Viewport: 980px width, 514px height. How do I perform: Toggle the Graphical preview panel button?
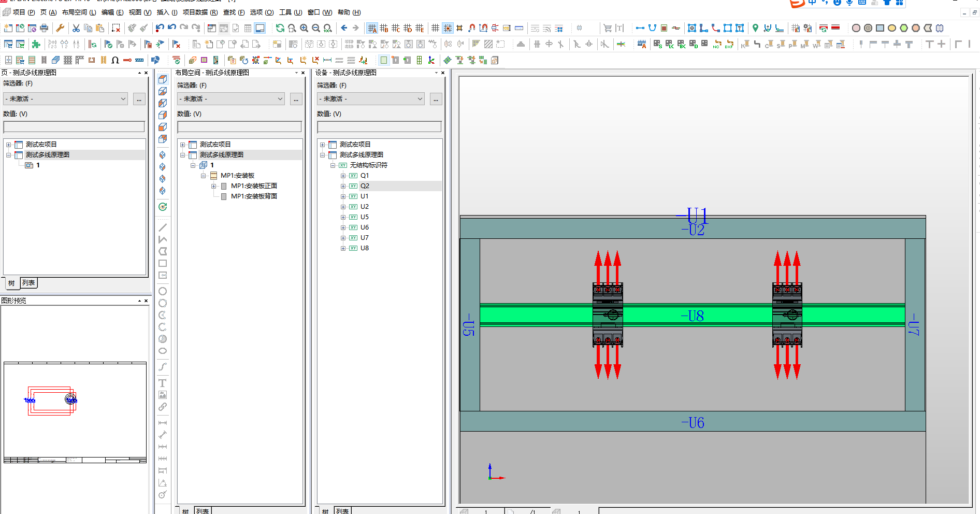pos(260,28)
